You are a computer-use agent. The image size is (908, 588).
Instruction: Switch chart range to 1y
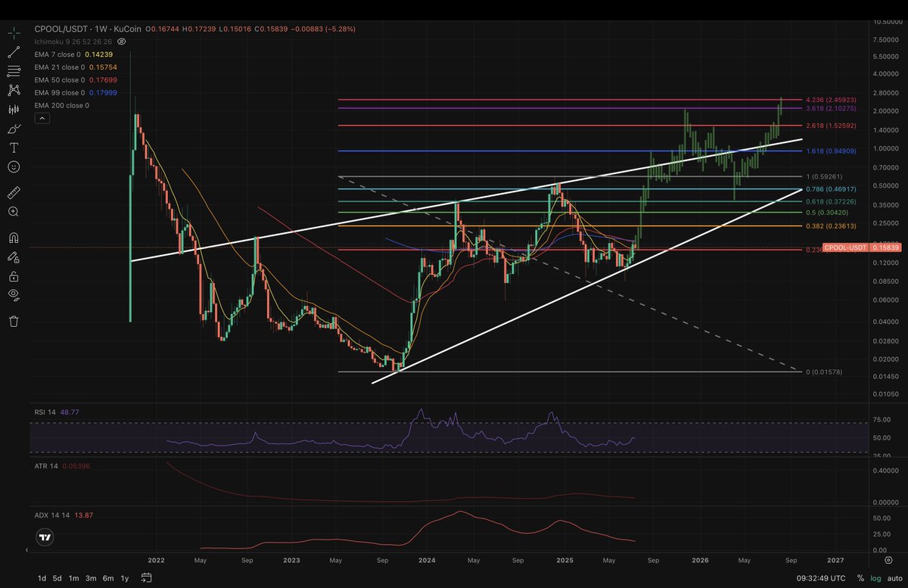click(x=125, y=577)
